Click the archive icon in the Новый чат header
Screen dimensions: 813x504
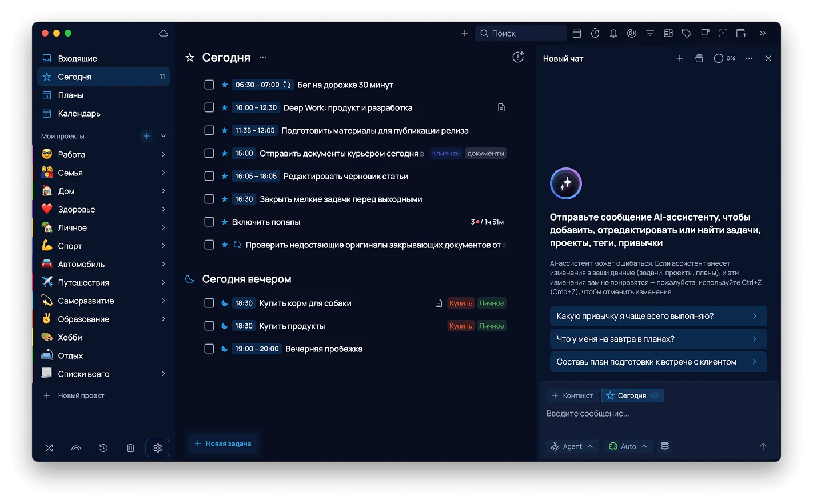699,58
